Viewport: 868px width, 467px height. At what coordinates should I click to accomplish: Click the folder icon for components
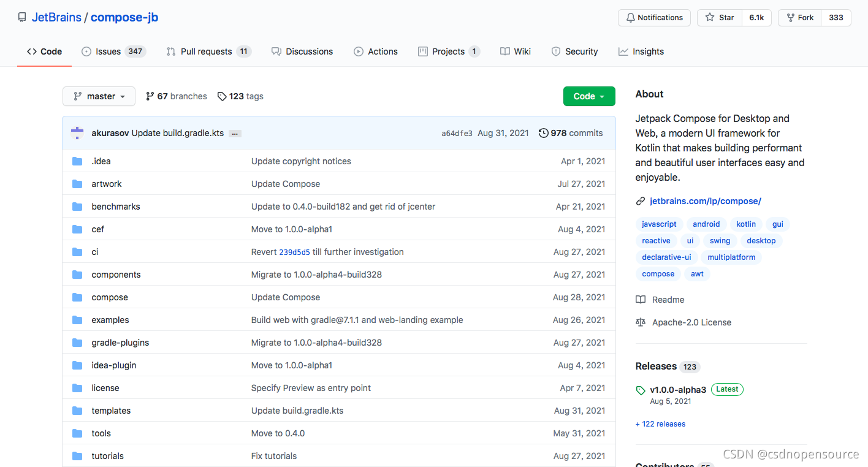point(77,275)
